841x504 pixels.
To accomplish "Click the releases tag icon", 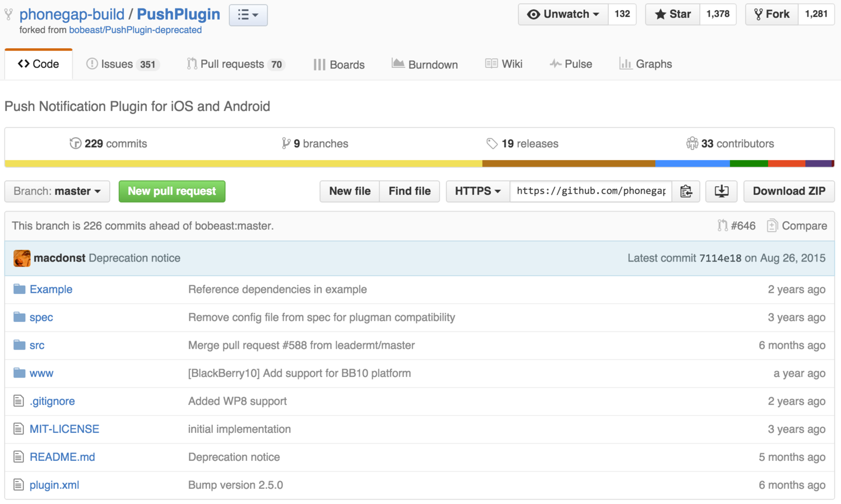I will (x=492, y=144).
